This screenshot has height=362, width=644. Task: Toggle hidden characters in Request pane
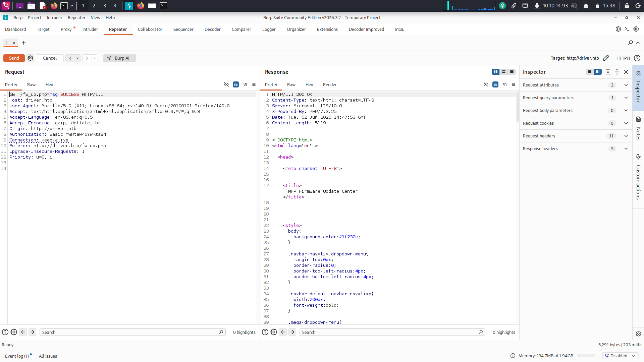click(226, 84)
